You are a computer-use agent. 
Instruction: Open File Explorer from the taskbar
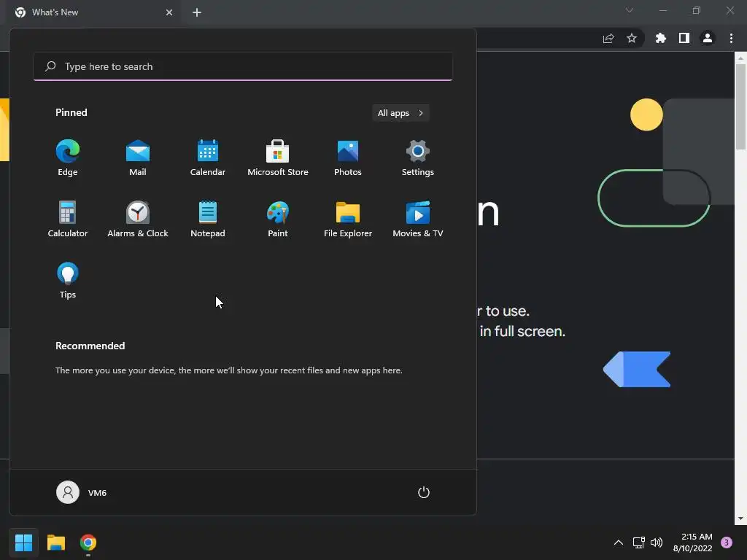coord(55,542)
